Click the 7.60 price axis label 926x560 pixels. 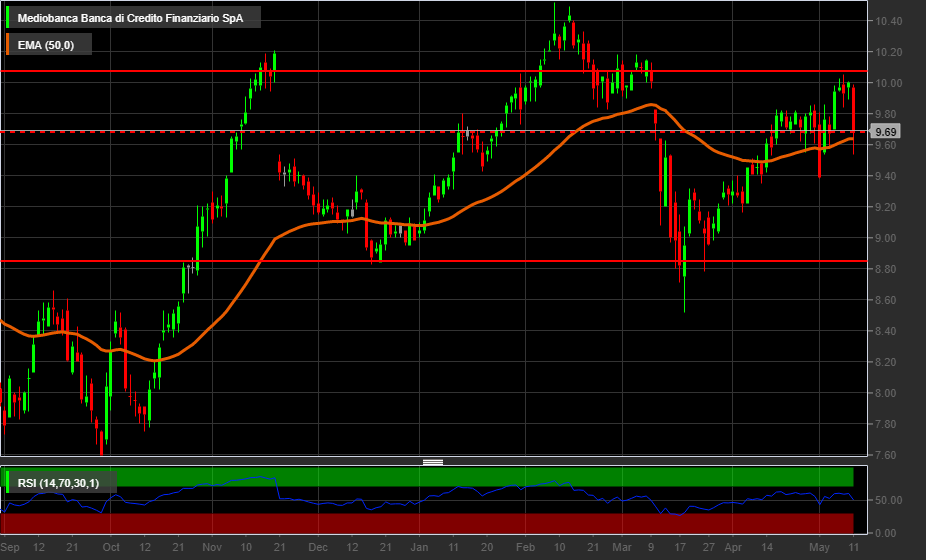pos(888,455)
